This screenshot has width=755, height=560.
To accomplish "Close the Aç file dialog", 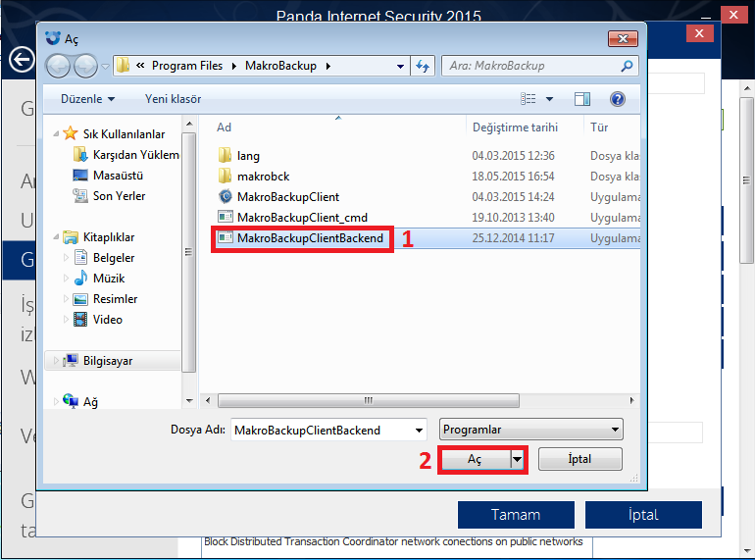I will (623, 38).
